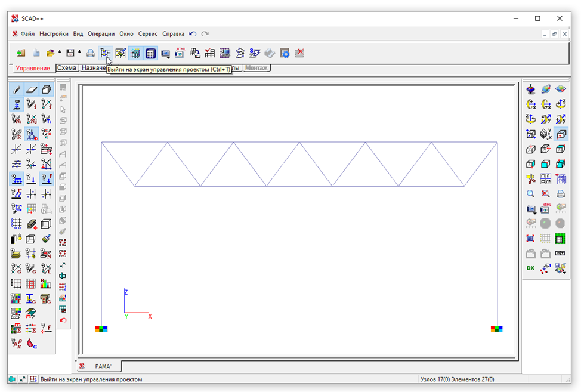
Task: Click the μρK icon at the palette bottom
Action: 16,344
